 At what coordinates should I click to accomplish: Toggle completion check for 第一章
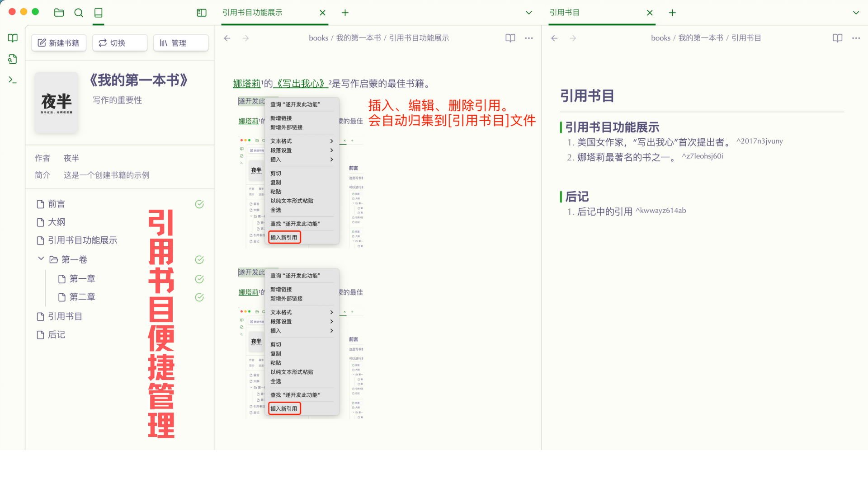(x=199, y=279)
